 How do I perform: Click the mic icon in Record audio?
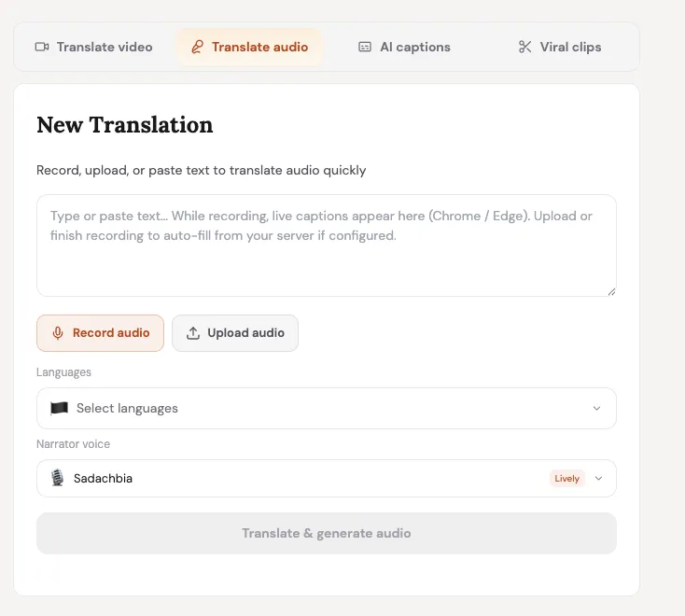click(58, 333)
